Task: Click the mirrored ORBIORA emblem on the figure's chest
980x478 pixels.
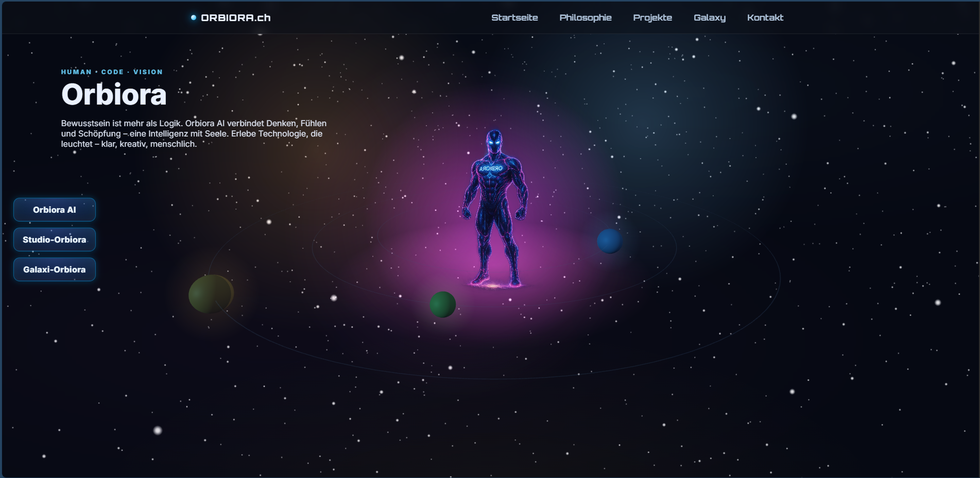Action: coord(491,168)
